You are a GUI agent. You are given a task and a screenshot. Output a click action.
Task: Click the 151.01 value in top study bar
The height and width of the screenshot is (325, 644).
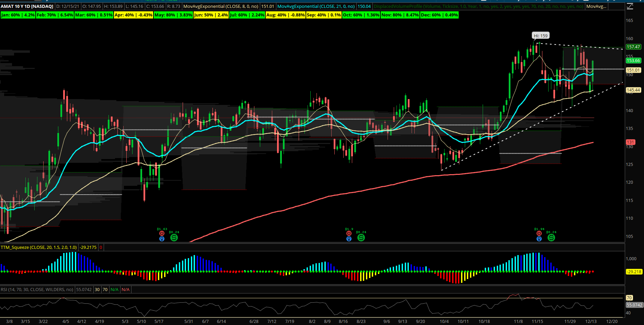pos(268,6)
